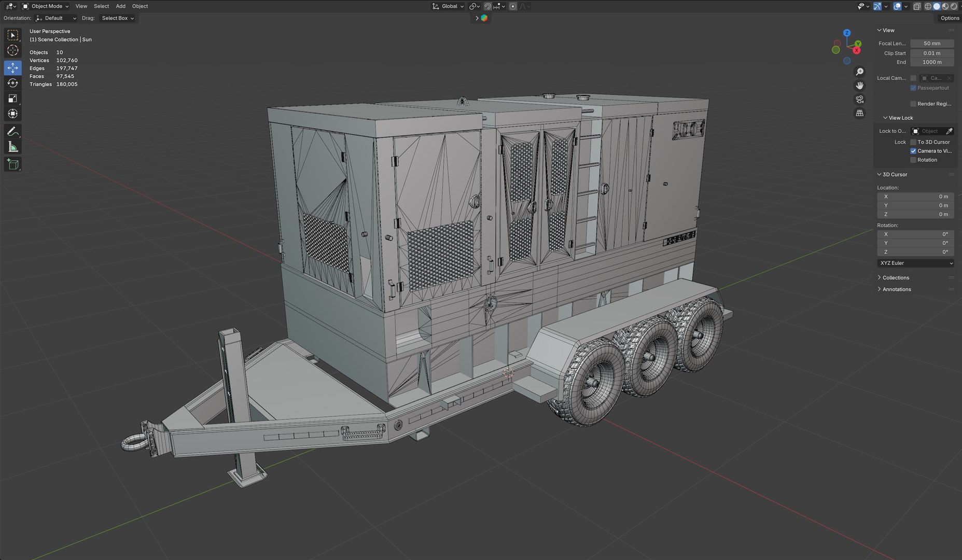Click the Clip Start 0.01 m field

point(932,53)
